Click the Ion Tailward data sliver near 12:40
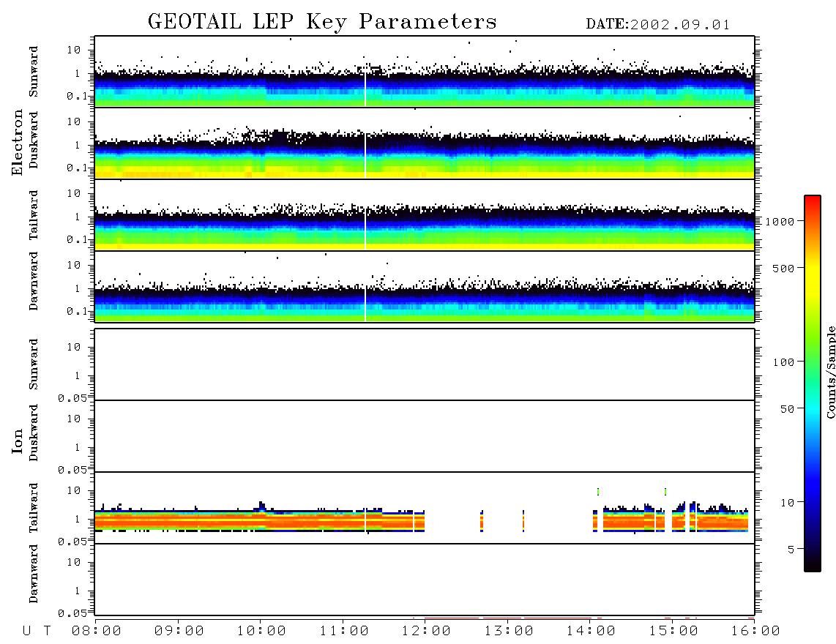 click(482, 521)
